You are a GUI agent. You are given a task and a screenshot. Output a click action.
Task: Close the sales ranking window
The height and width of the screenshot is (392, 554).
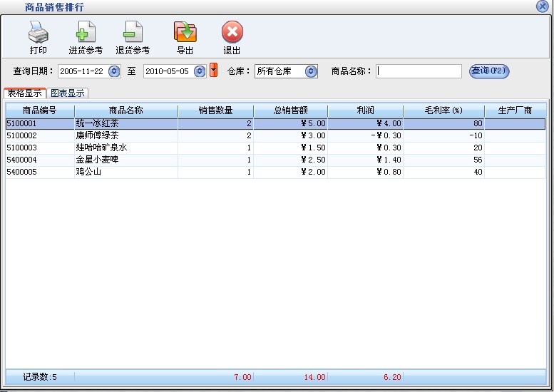point(543,6)
